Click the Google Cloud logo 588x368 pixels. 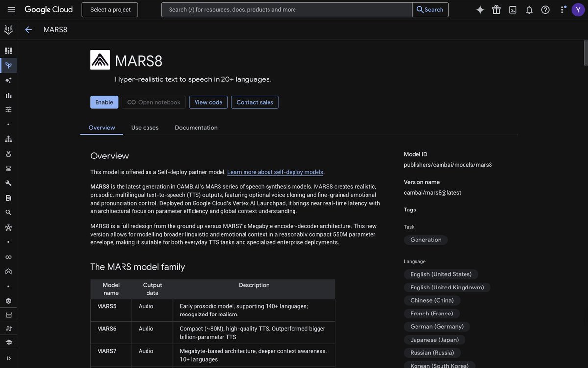click(49, 9)
